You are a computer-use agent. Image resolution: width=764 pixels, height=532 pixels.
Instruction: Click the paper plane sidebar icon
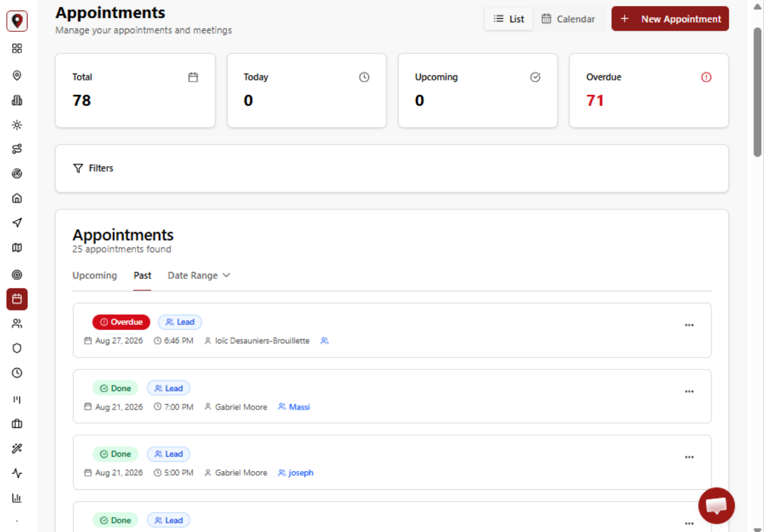click(x=17, y=222)
